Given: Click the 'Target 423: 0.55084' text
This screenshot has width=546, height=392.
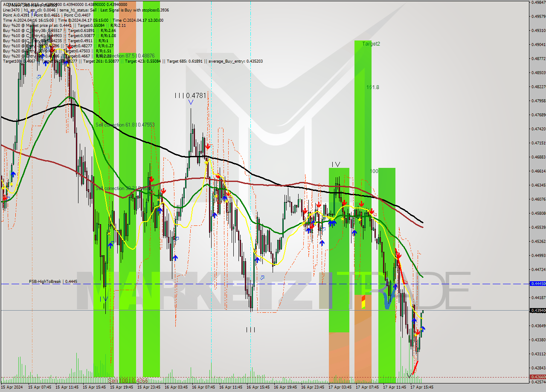Looking at the screenshot, I should point(142,61).
